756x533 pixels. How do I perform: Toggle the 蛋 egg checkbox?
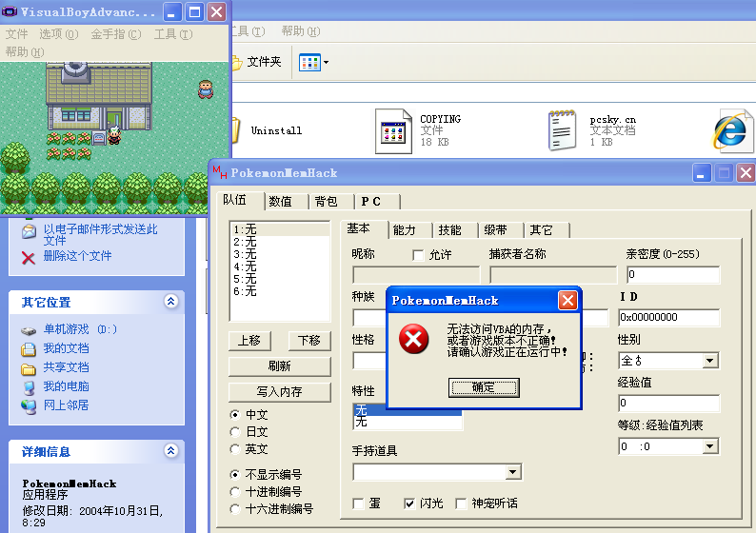point(358,504)
